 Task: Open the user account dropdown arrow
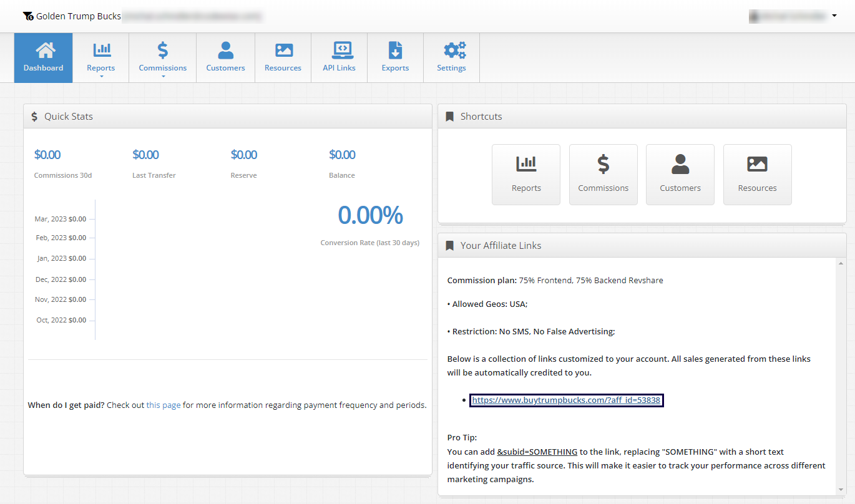tap(834, 16)
